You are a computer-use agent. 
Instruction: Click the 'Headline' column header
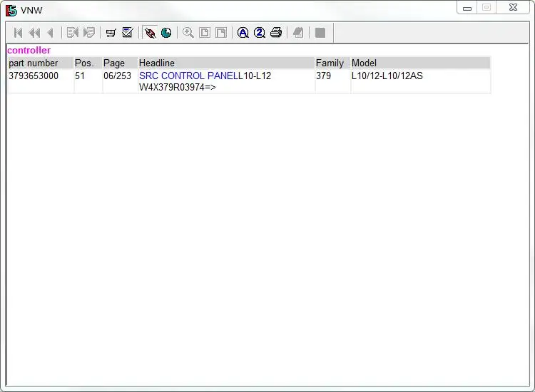[226, 63]
